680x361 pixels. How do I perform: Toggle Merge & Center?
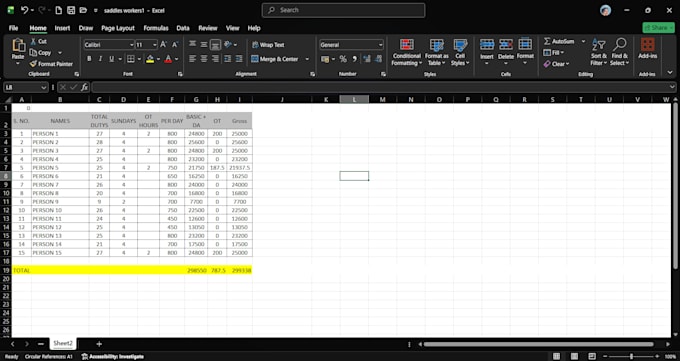(x=276, y=59)
